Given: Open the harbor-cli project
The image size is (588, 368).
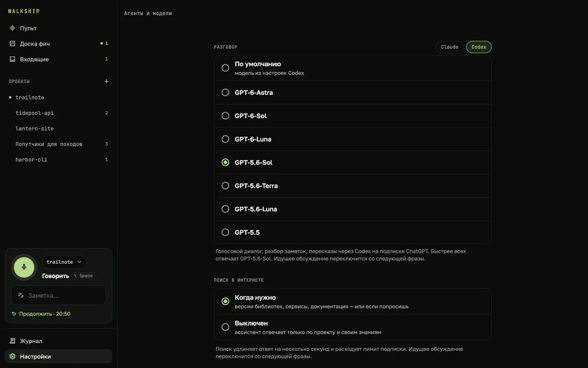Looking at the screenshot, I should click(x=58, y=159).
